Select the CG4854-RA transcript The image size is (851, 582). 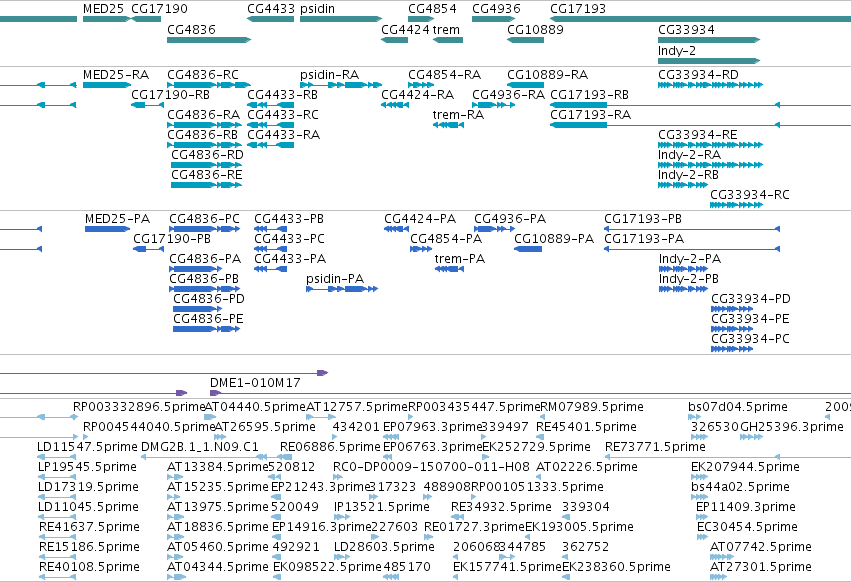[x=444, y=74]
